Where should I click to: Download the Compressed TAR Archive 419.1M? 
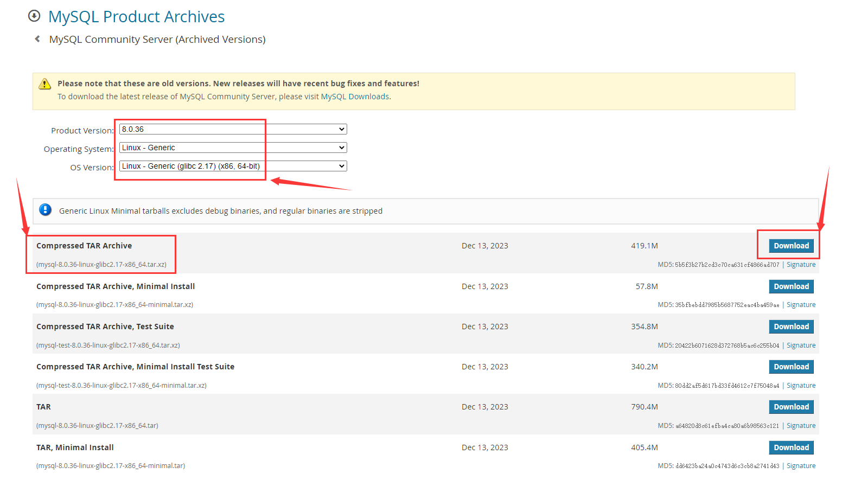(x=791, y=246)
